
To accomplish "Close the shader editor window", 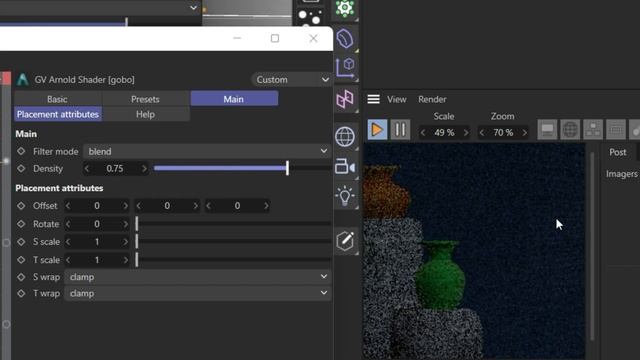I will (313, 38).
